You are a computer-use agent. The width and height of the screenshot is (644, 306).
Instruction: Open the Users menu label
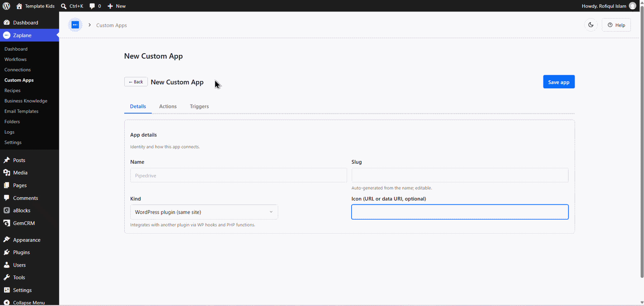(19, 265)
